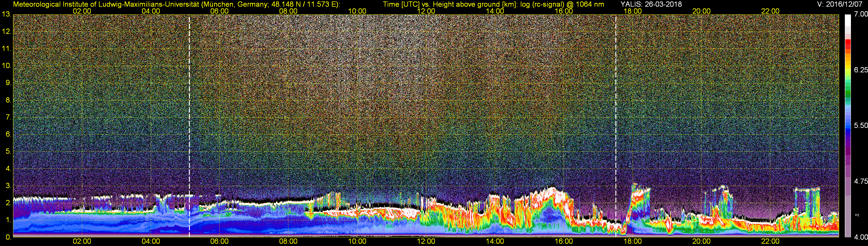
Task: Click the 8 km height axis label
Action: pos(8,100)
